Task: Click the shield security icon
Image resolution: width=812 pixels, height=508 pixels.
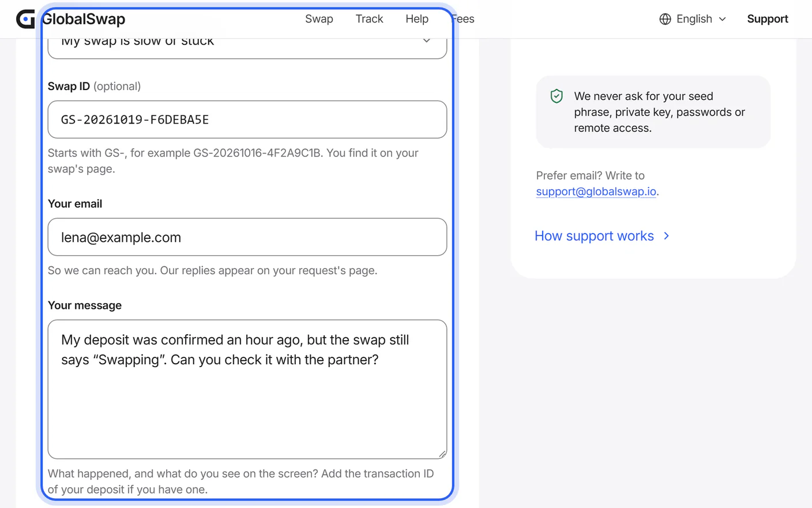Action: (557, 96)
